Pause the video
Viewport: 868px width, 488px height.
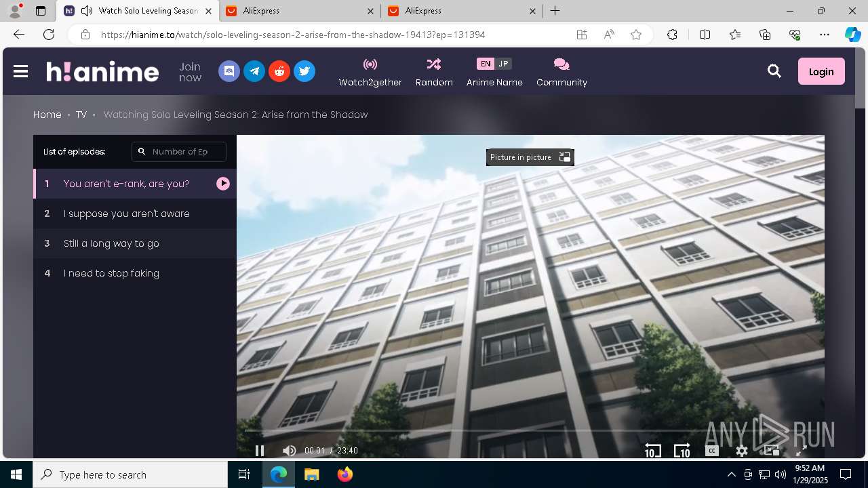[260, 451]
